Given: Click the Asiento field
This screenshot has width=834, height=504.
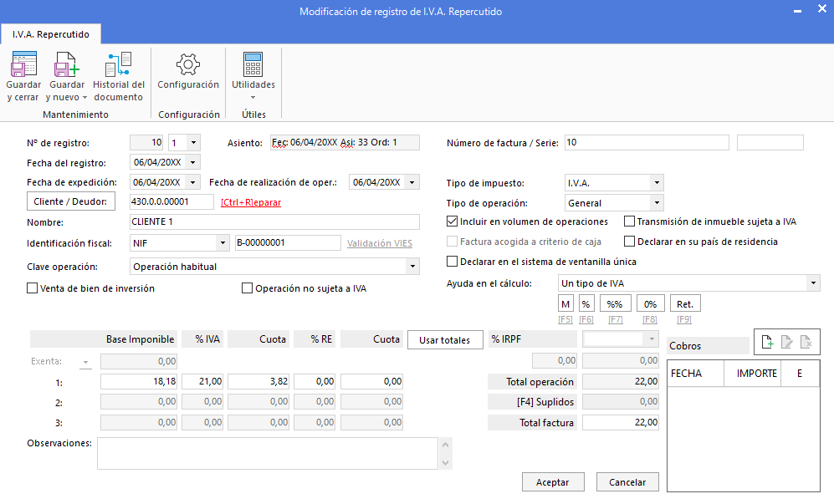Looking at the screenshot, I should point(345,142).
